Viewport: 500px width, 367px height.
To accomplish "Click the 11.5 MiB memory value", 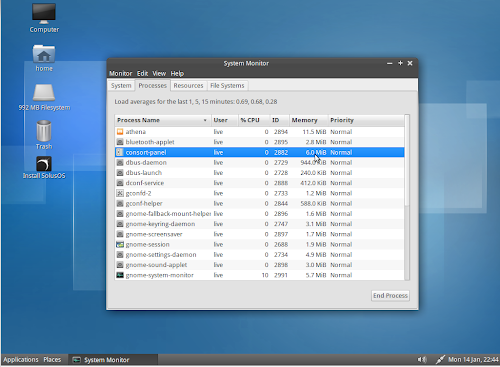I will coord(314,132).
